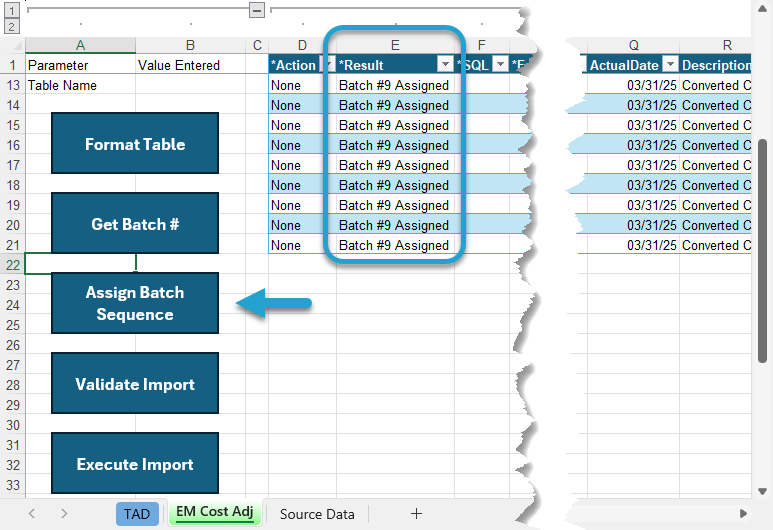Image resolution: width=773 pixels, height=530 pixels.
Task: Run Assign Batch Sequence
Action: pyautogui.click(x=135, y=303)
